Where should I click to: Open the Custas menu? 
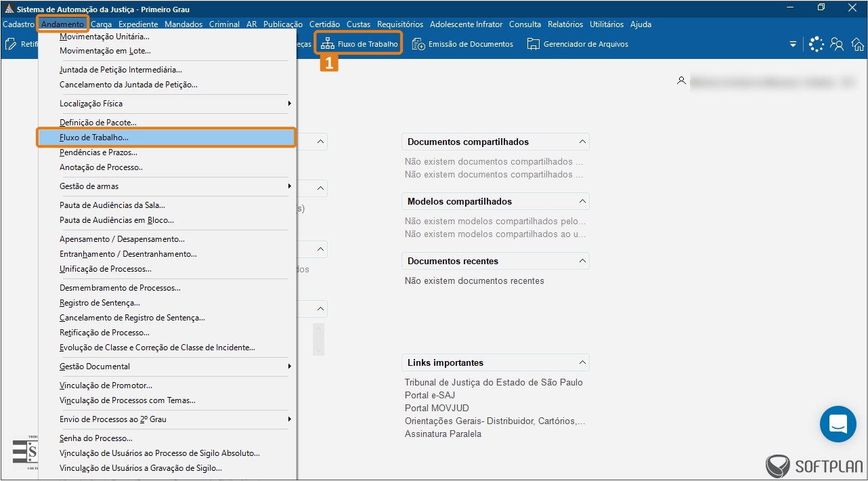[x=359, y=24]
